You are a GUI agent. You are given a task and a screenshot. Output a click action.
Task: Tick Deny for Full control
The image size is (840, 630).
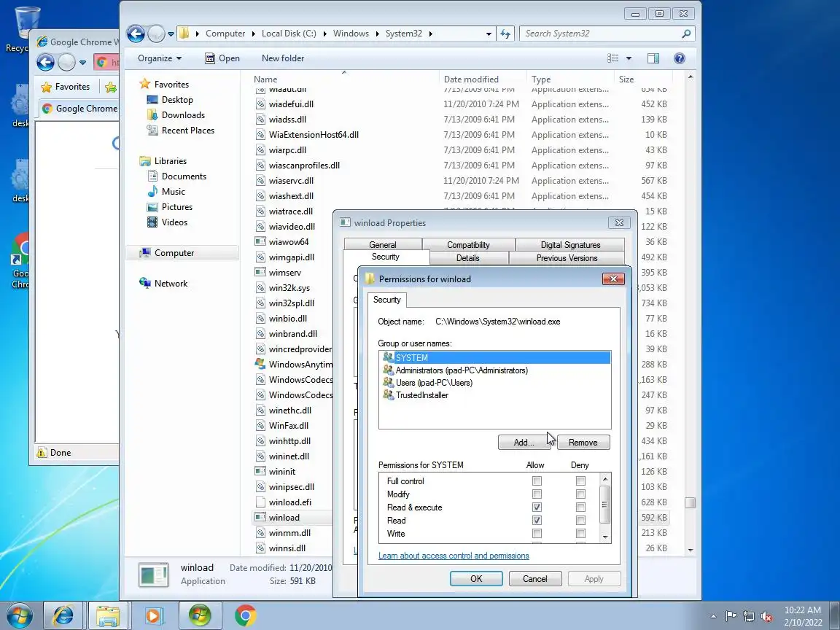click(x=580, y=481)
